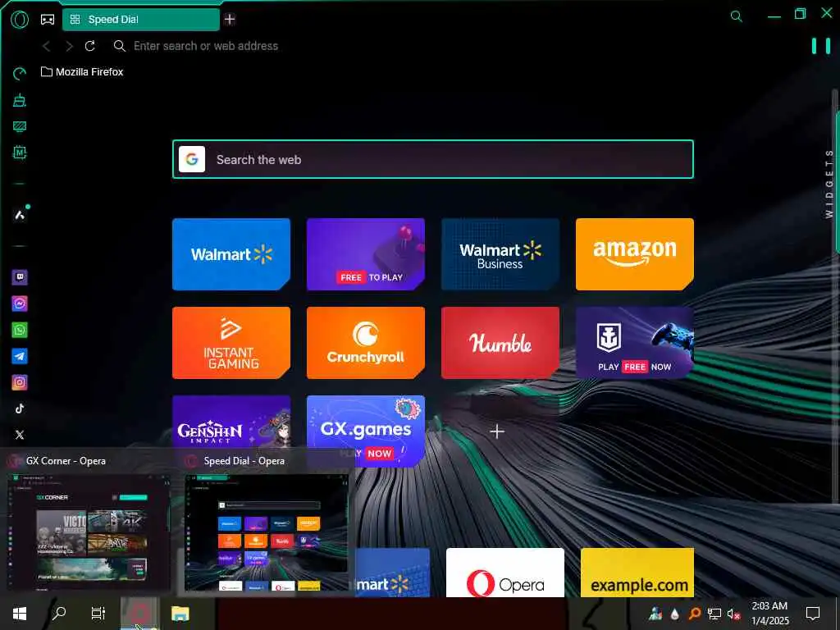This screenshot has width=840, height=630.
Task: Select Speed Dial - Opera window preview
Action: coord(267,522)
